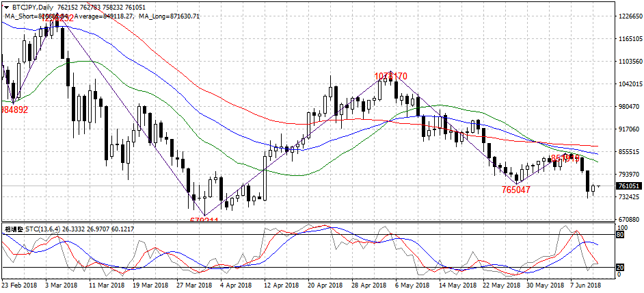The width and height of the screenshot is (644, 293).
Task: Click the 6 May 2018 date on the time axis
Action: click(412, 285)
